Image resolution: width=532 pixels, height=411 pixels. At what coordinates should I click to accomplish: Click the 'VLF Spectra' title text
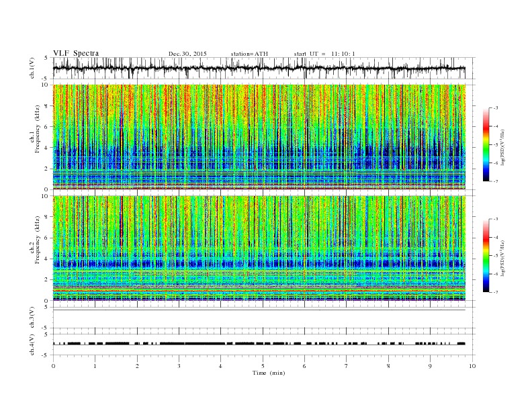(76, 53)
